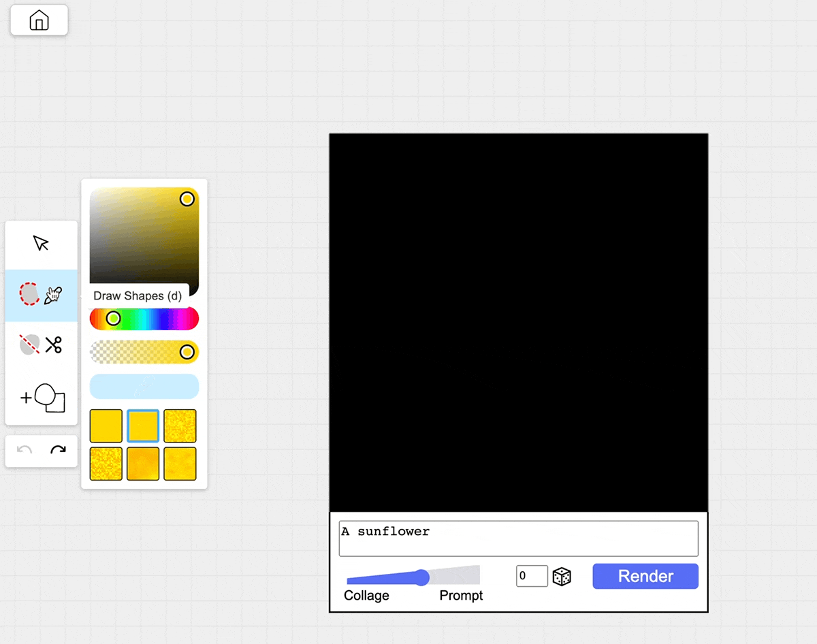
Task: Click the seed number field
Action: [531, 576]
